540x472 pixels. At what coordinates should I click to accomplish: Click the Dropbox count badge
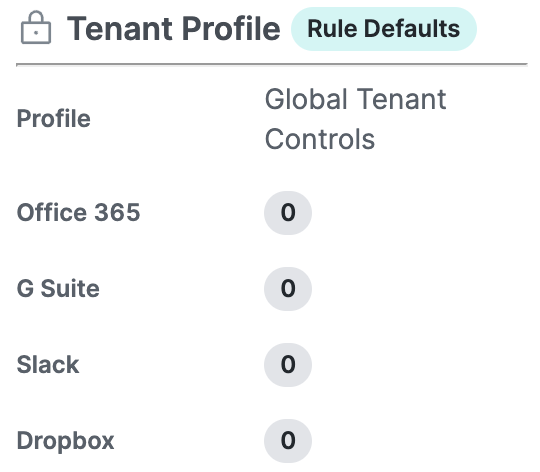pyautogui.click(x=288, y=441)
